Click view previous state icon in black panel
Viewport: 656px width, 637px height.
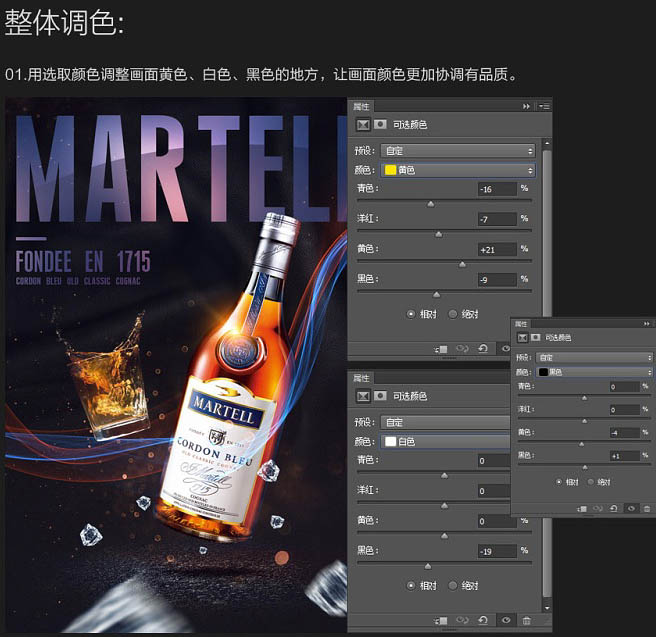(x=598, y=509)
